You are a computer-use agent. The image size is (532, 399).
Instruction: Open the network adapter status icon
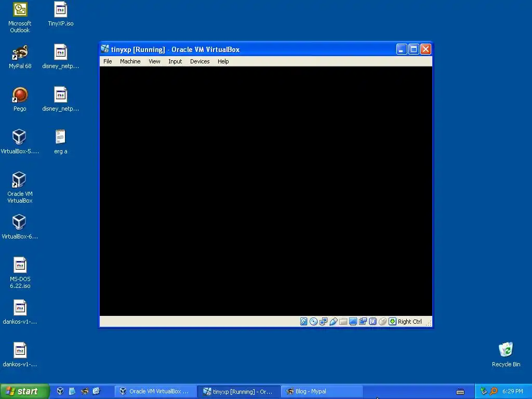click(x=323, y=321)
